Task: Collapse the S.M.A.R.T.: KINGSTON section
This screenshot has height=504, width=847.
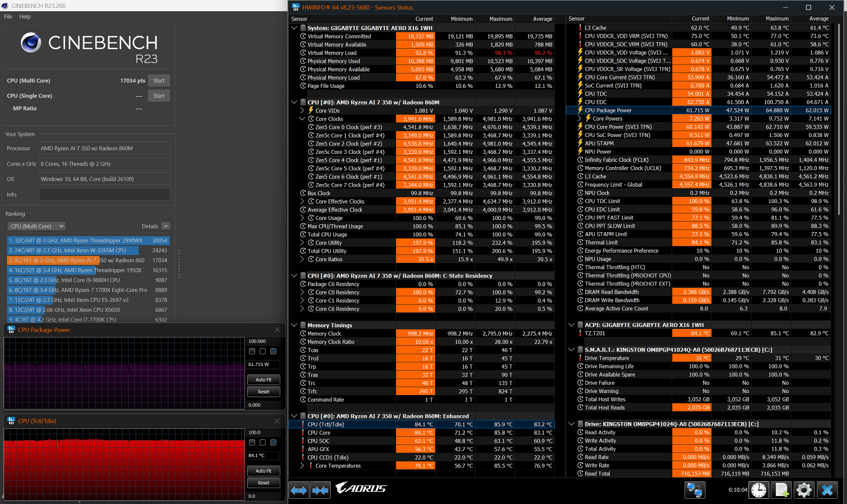Action: [x=572, y=350]
